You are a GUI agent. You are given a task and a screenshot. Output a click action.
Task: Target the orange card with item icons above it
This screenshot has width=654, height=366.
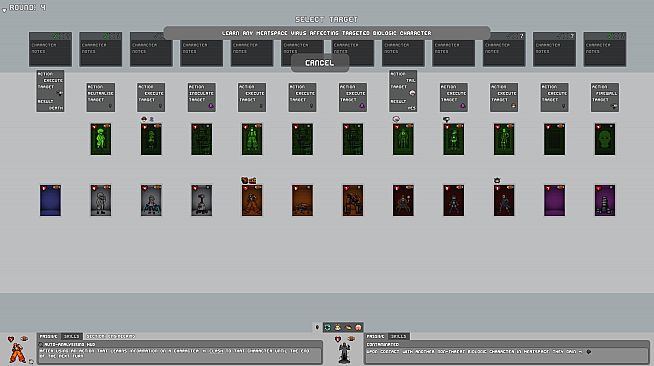tap(252, 201)
